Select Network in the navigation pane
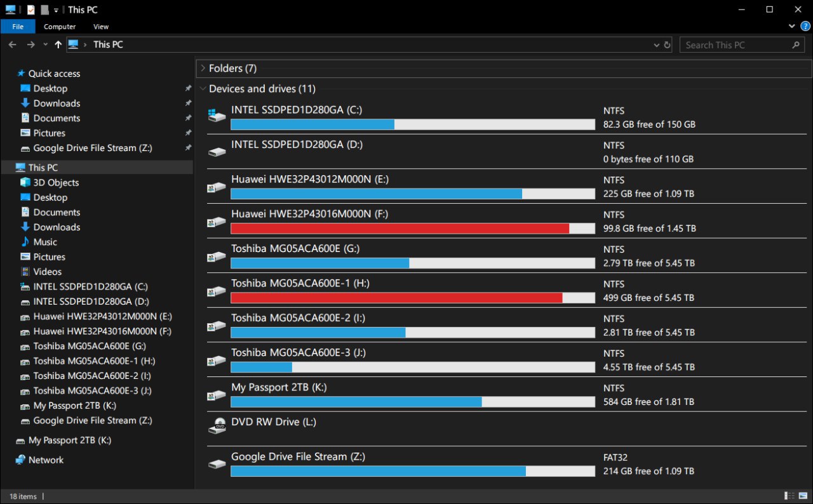The height and width of the screenshot is (504, 813). 46,460
